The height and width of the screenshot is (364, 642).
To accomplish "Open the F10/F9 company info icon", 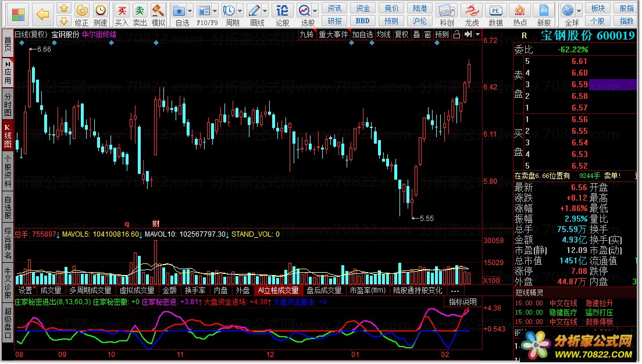I will tap(204, 10).
